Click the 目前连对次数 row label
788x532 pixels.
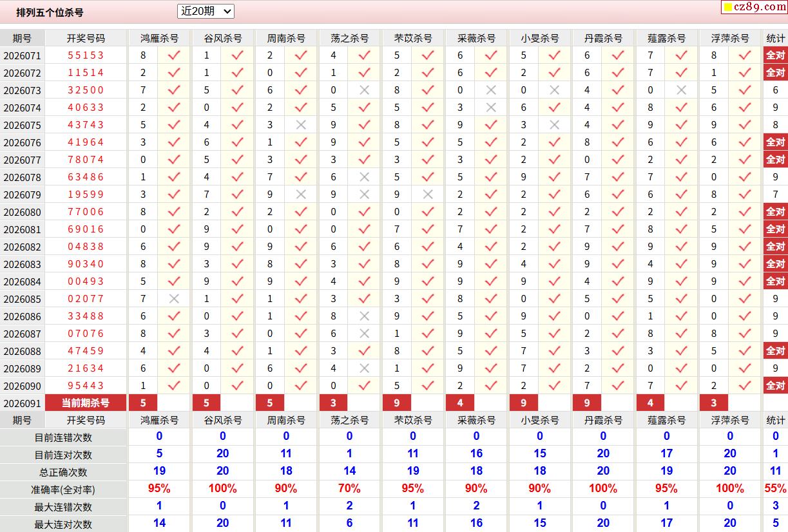coord(63,455)
